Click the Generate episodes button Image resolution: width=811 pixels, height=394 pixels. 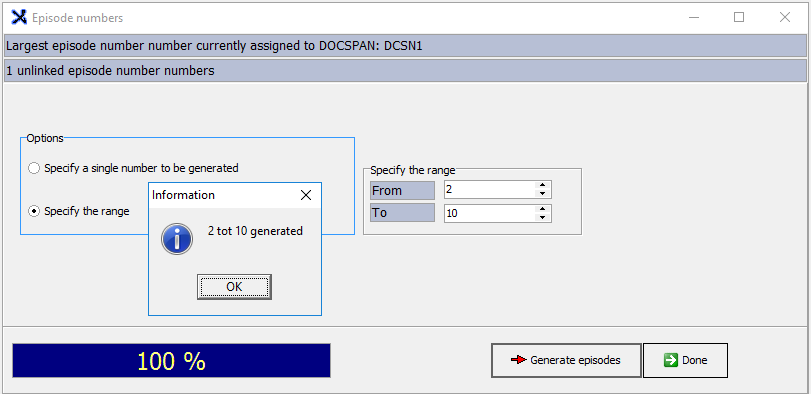pyautogui.click(x=566, y=360)
